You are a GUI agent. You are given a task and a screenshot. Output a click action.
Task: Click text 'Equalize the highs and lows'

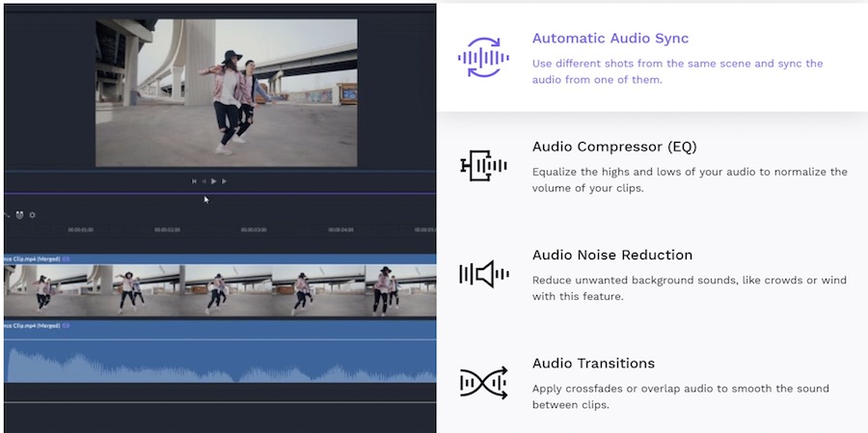(x=605, y=172)
